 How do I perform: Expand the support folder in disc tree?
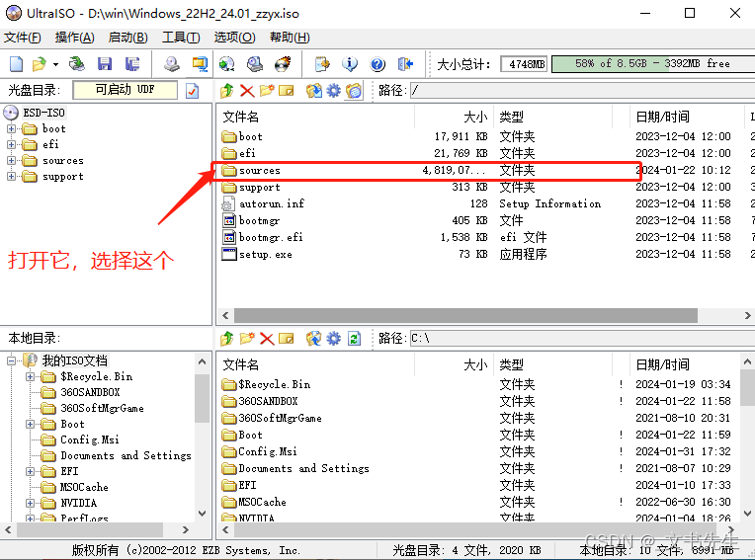[x=11, y=177]
